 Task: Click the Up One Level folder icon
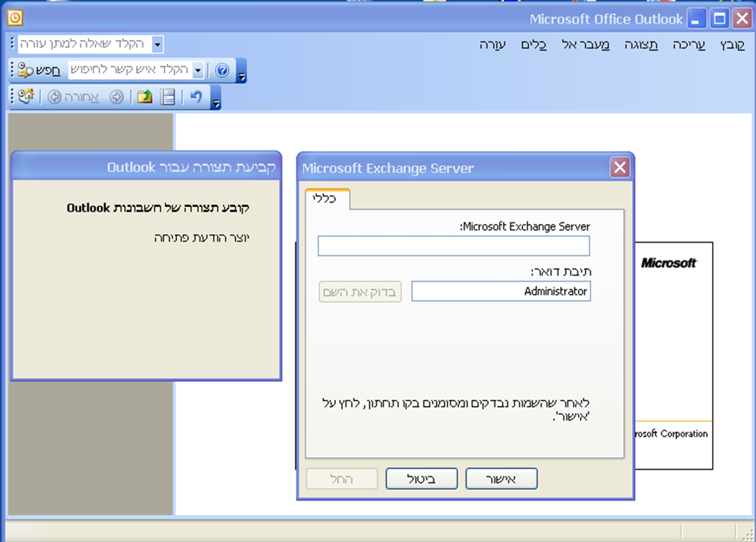coord(145,97)
